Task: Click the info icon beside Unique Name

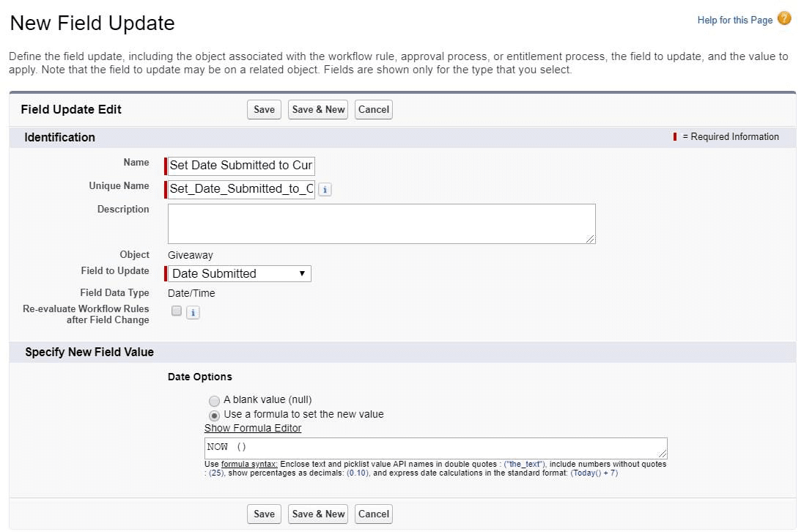Action: tap(325, 189)
